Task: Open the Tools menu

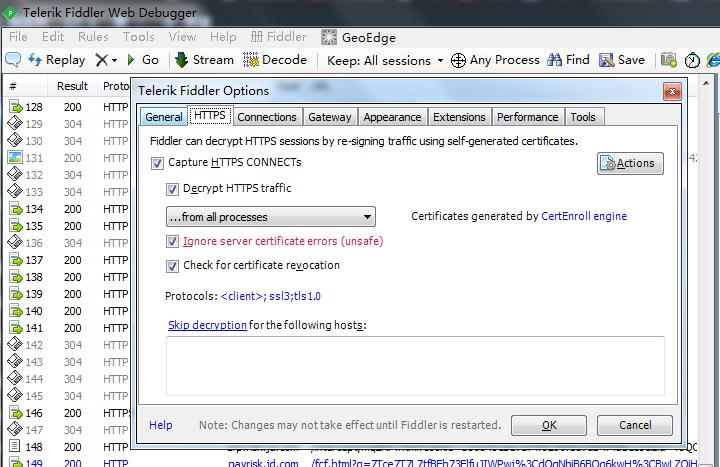Action: point(139,37)
